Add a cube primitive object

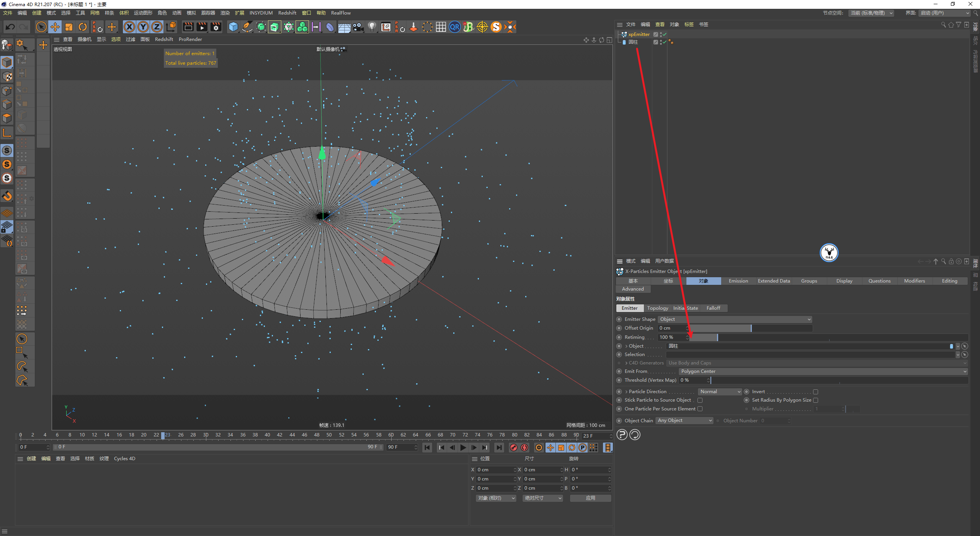(x=233, y=27)
